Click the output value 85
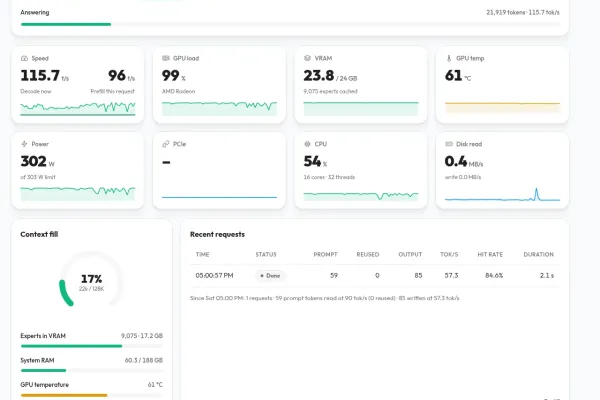Viewport: 600px width, 400px height. click(x=418, y=276)
